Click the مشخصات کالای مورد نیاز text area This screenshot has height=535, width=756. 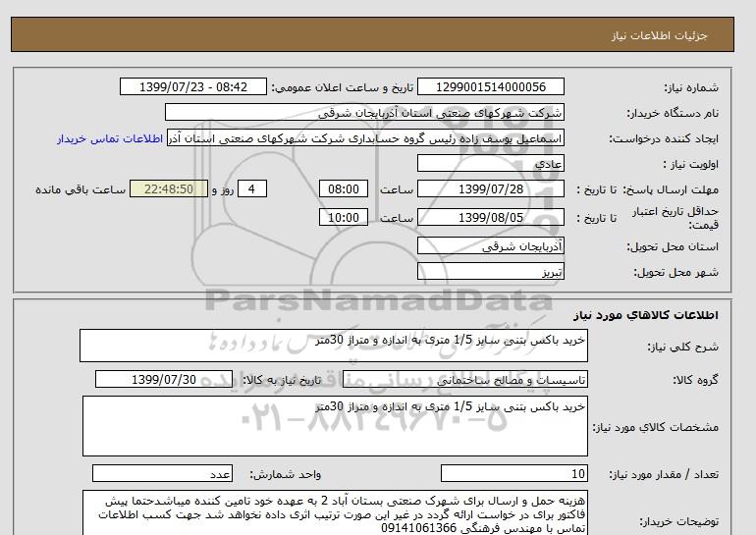pos(335,426)
